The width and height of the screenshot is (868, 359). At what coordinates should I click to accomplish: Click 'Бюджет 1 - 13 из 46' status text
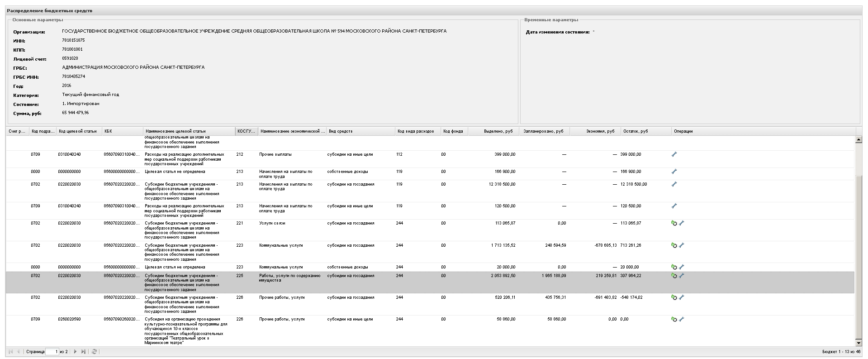pyautogui.click(x=841, y=352)
